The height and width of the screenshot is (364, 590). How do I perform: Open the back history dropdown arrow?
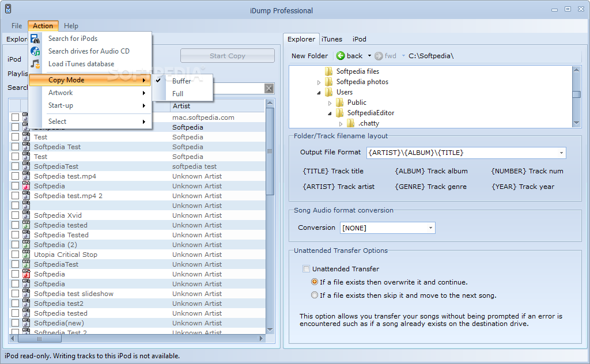point(369,56)
